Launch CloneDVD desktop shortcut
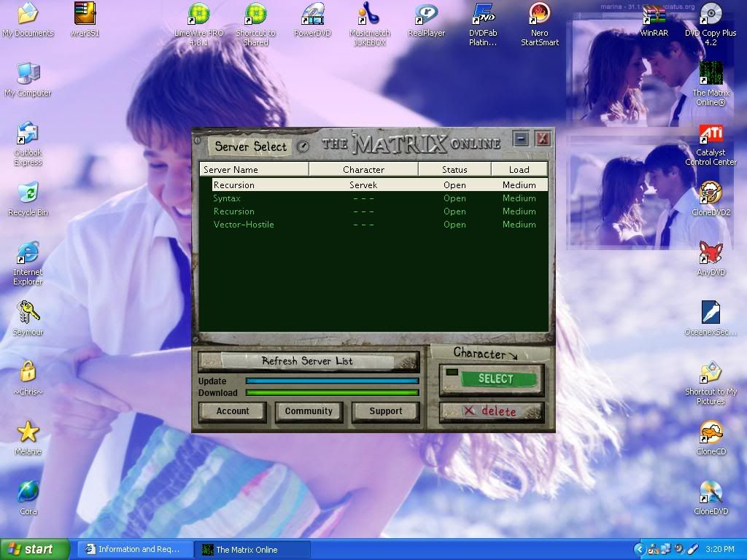747x560 pixels. tap(711, 497)
